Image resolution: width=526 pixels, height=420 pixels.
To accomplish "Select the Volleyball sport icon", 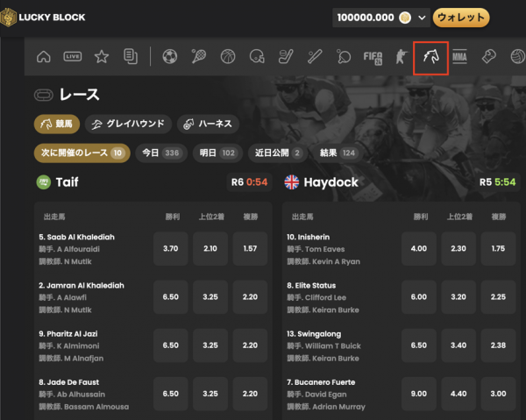I will (x=517, y=56).
